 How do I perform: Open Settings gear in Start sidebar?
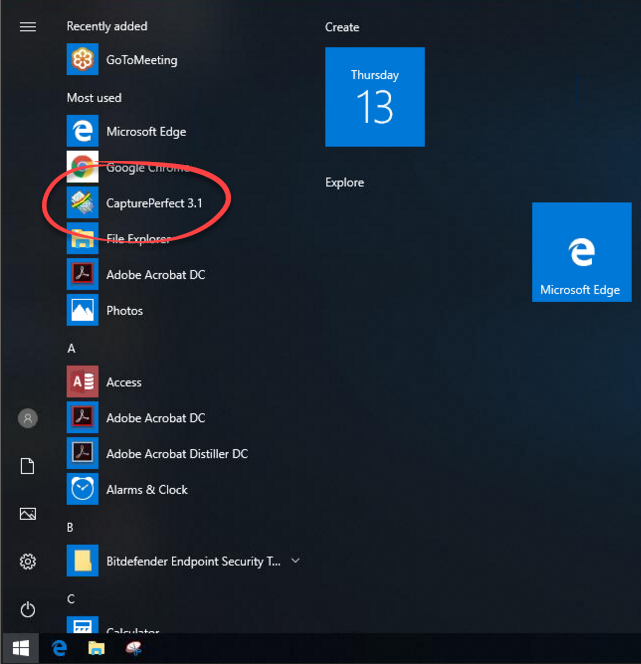coord(28,561)
